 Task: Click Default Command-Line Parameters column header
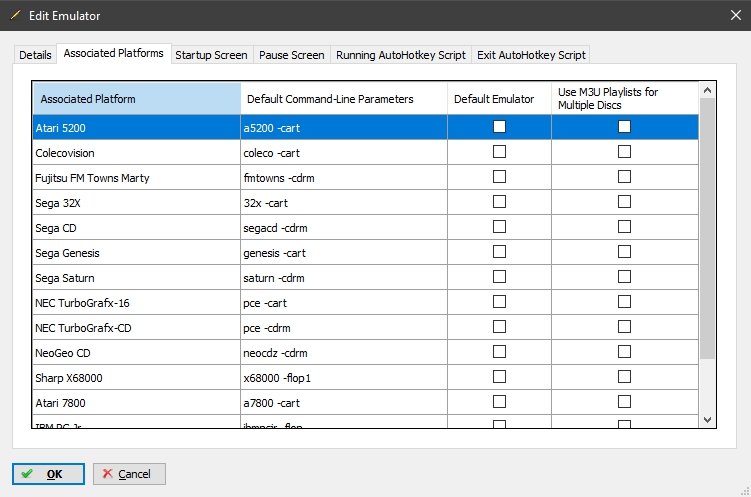[x=344, y=99]
